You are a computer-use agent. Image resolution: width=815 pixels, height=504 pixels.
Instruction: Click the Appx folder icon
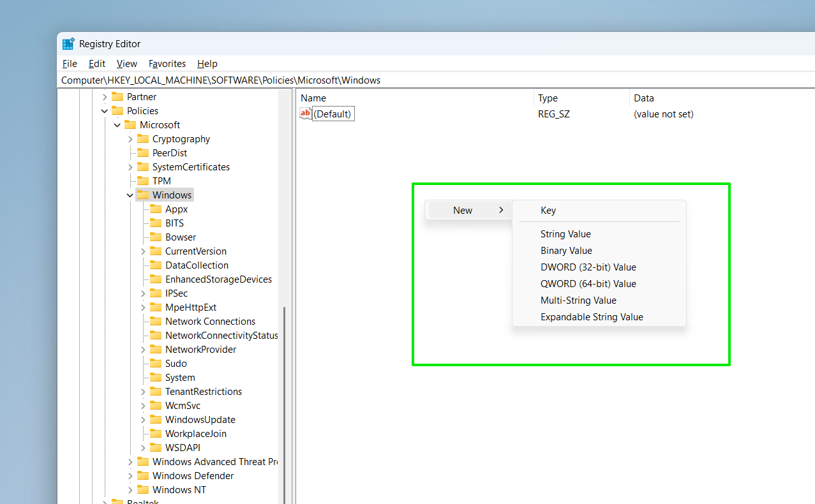point(156,209)
